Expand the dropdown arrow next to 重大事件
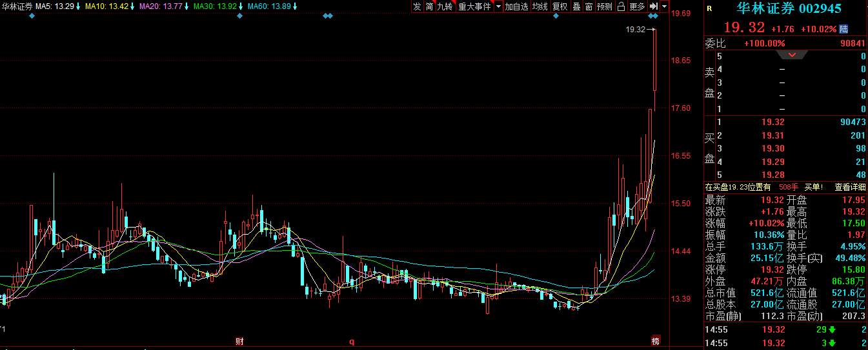Image resolution: width=868 pixels, height=350 pixels. pos(498,6)
